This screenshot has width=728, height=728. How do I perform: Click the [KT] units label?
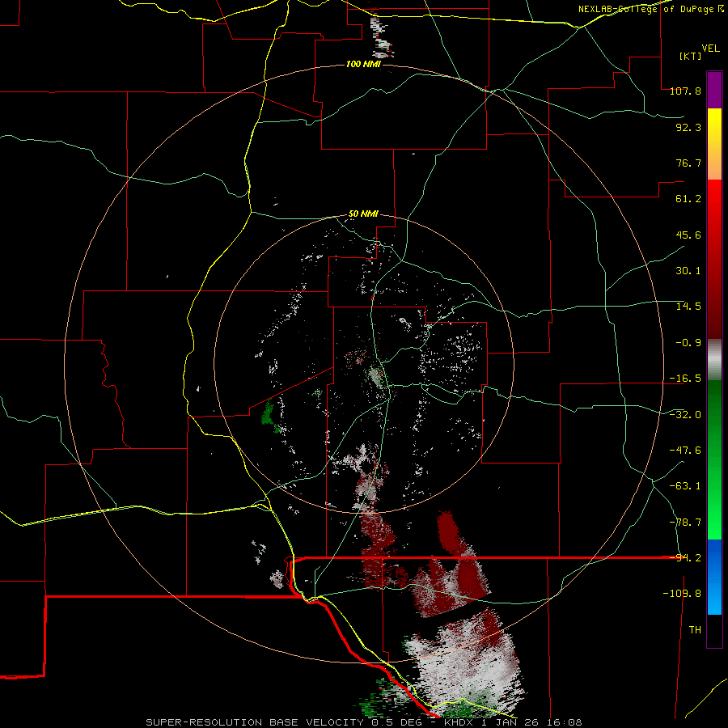coord(690,56)
